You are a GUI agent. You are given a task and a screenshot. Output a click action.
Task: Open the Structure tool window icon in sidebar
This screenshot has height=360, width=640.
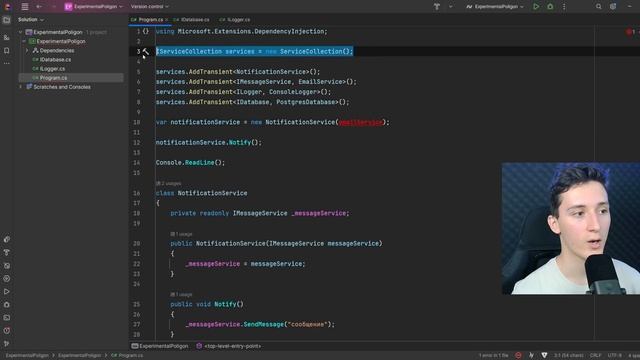(7, 38)
